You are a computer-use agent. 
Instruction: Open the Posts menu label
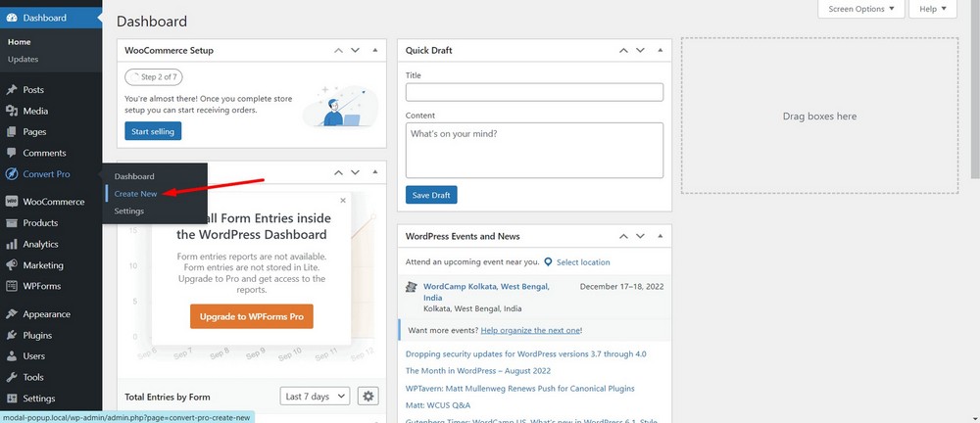click(33, 90)
